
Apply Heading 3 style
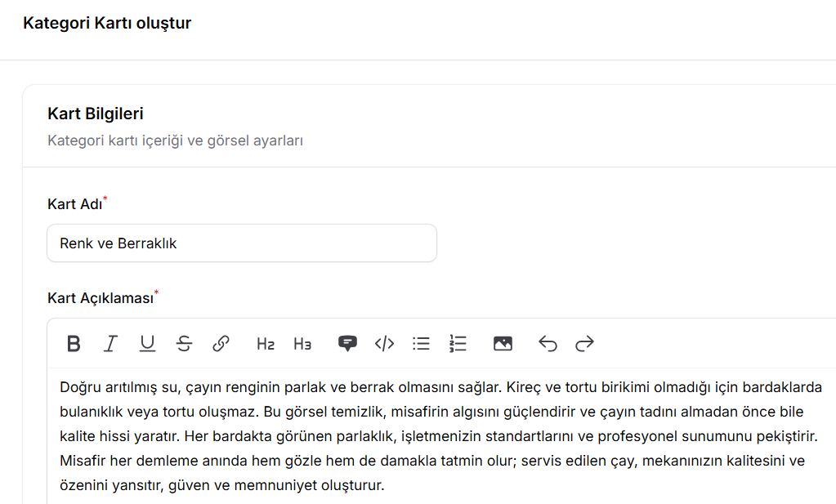[302, 343]
